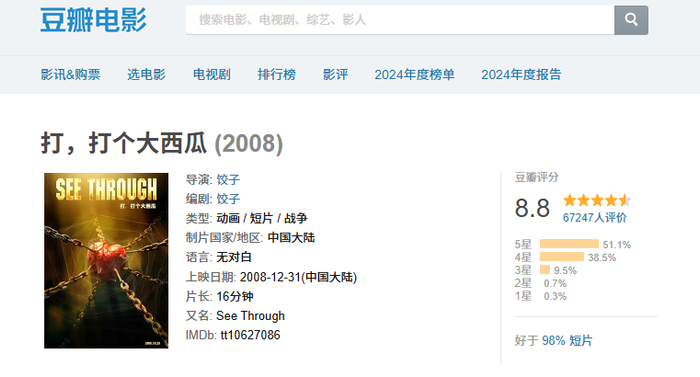Open 2024年度榜单
The height and width of the screenshot is (377, 700).
pyautogui.click(x=414, y=75)
